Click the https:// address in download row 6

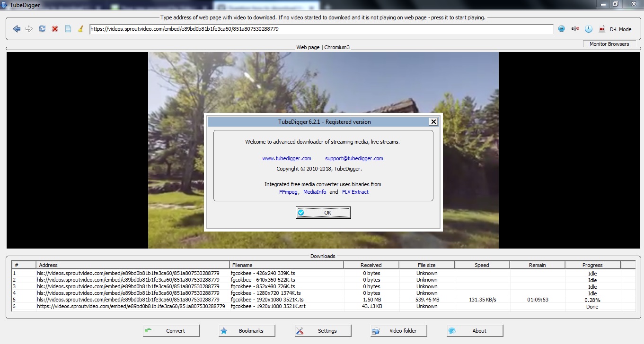[131, 306]
